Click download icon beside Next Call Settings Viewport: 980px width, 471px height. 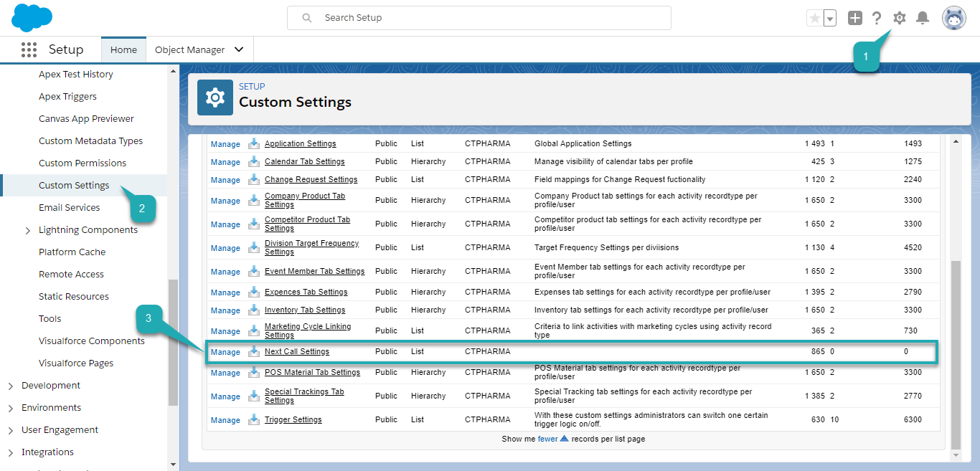(x=254, y=351)
